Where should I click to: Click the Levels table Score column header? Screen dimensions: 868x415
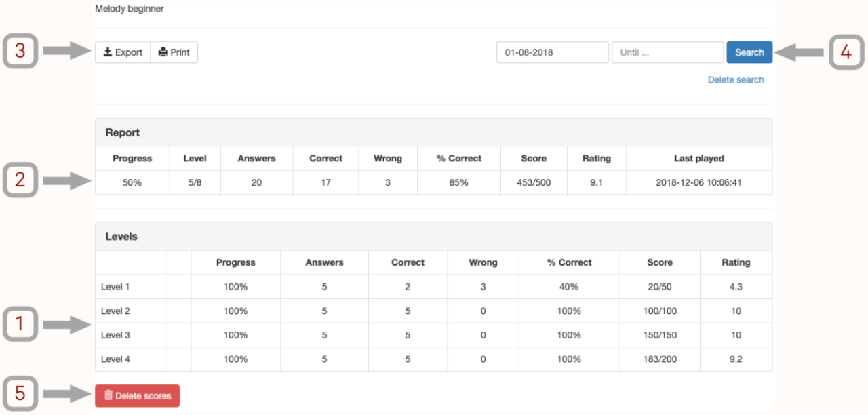point(660,262)
